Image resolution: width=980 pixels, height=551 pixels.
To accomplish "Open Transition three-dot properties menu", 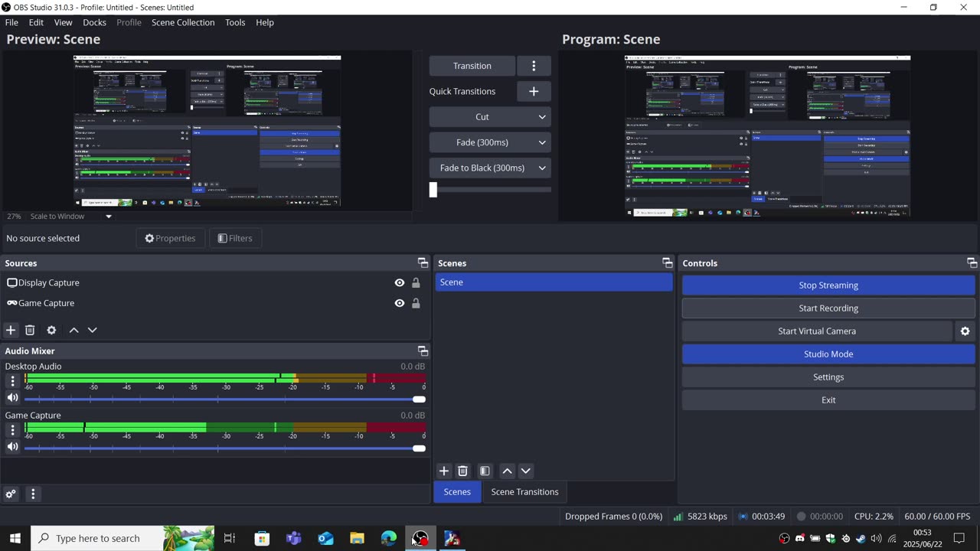I will click(534, 66).
